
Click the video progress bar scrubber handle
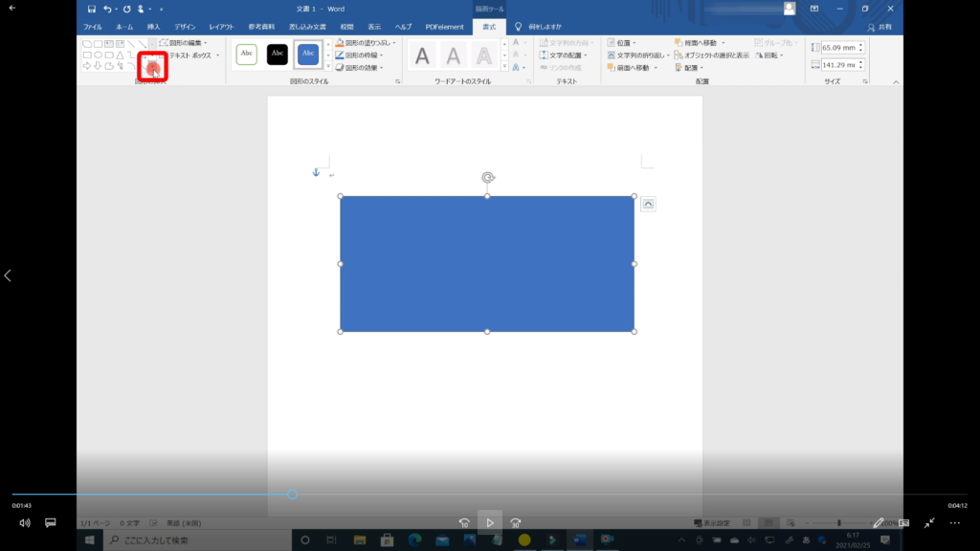[x=293, y=495]
